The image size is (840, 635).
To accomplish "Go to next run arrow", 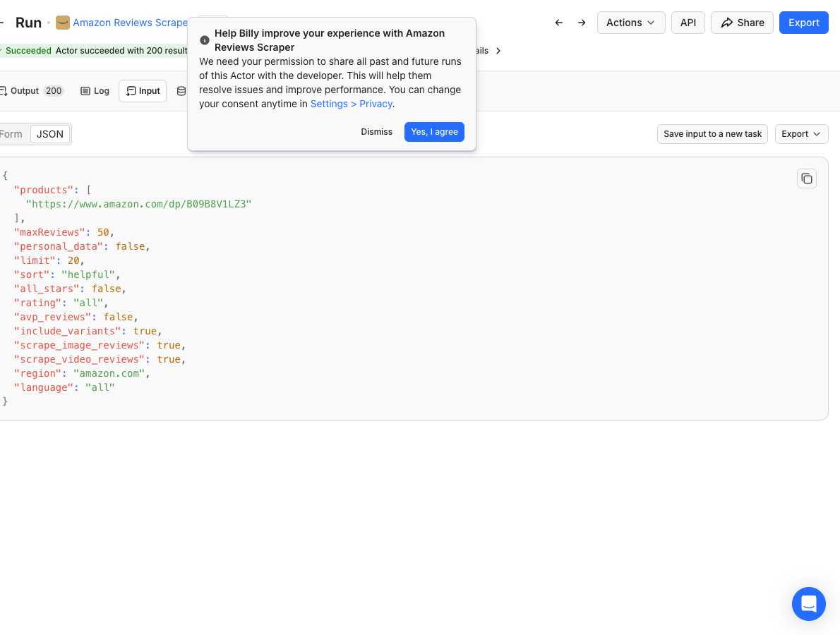I will tap(582, 23).
